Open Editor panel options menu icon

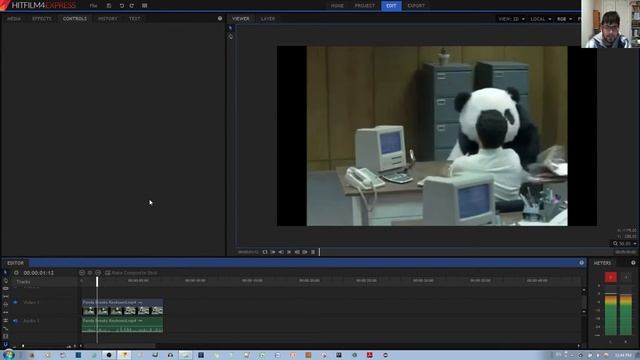tap(582, 263)
